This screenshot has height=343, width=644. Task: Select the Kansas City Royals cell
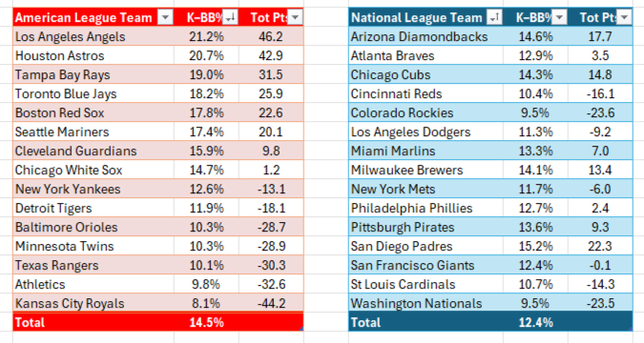click(x=93, y=303)
